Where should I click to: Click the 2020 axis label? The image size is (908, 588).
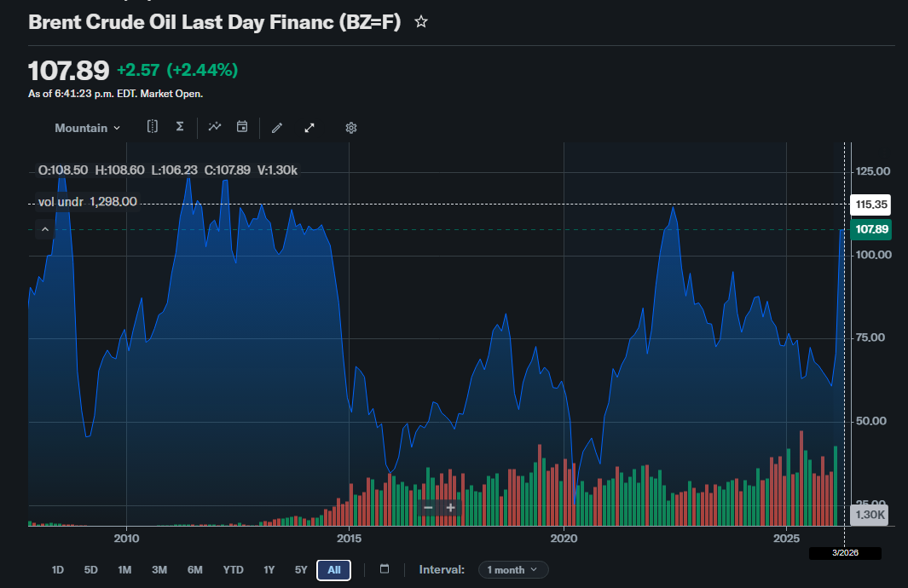[564, 539]
